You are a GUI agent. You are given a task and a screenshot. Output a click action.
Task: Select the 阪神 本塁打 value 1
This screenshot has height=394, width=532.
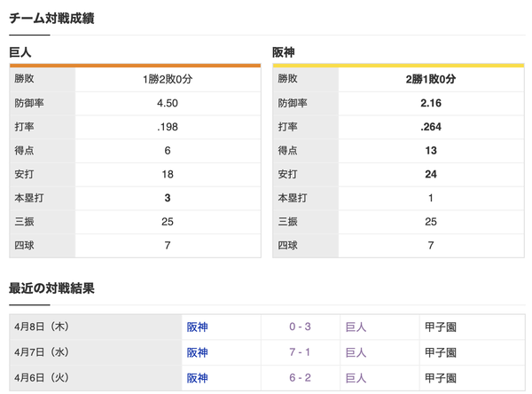431,198
